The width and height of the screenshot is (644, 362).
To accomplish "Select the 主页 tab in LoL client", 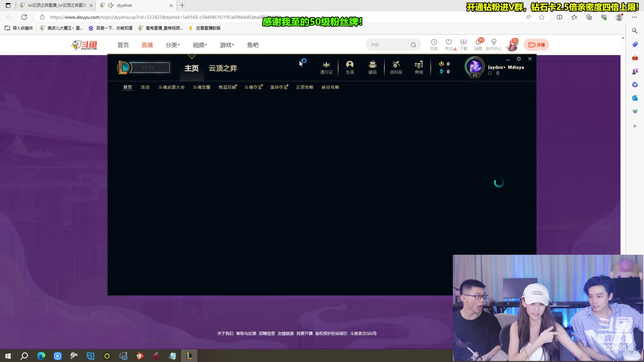I will coord(192,68).
